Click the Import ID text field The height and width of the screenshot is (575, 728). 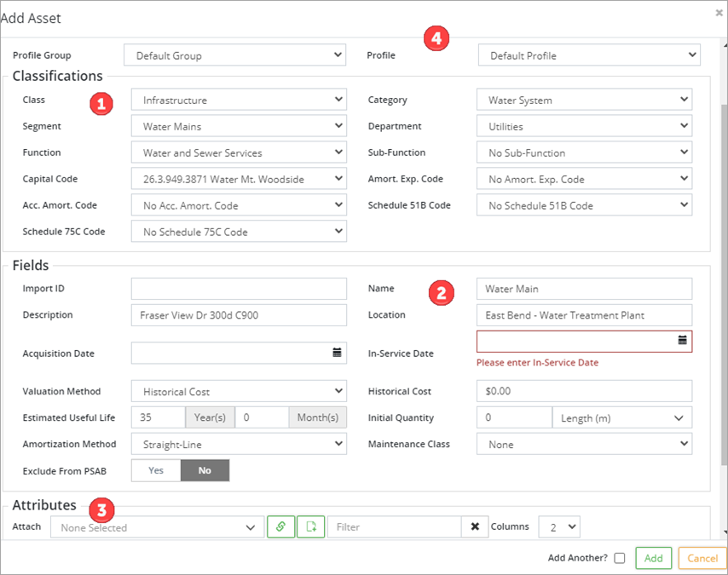(239, 288)
